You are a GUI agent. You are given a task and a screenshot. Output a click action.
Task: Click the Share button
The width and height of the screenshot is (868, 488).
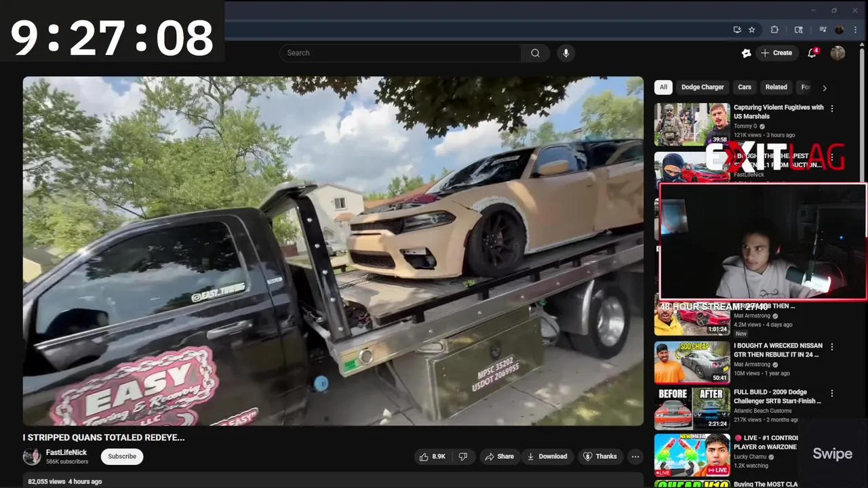[499, 456]
